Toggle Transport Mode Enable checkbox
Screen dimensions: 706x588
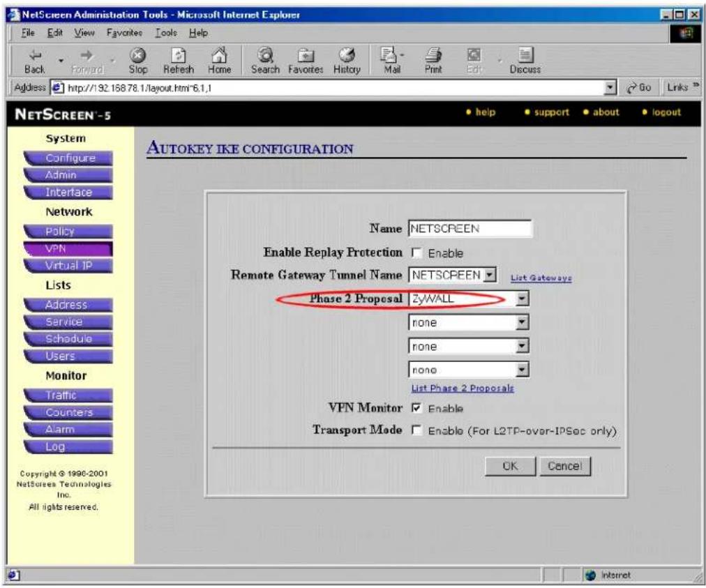point(416,431)
